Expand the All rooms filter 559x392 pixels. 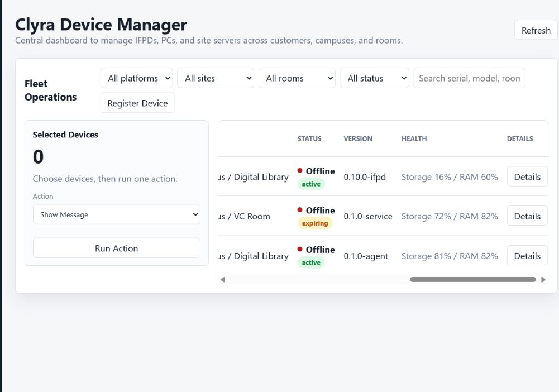pos(297,78)
